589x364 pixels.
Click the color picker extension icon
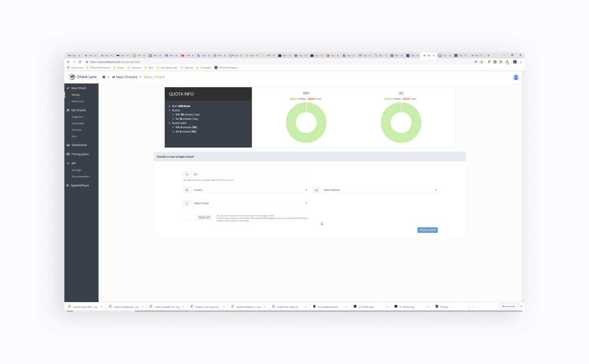507,62
